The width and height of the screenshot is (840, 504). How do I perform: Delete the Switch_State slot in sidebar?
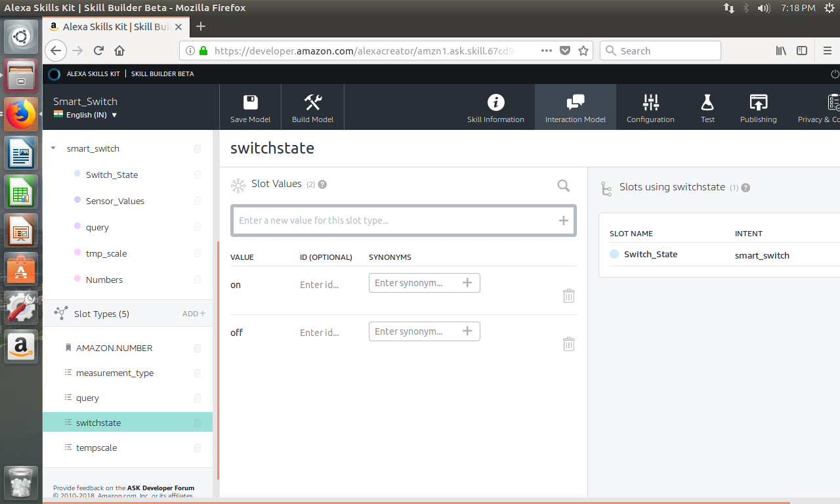pos(198,175)
